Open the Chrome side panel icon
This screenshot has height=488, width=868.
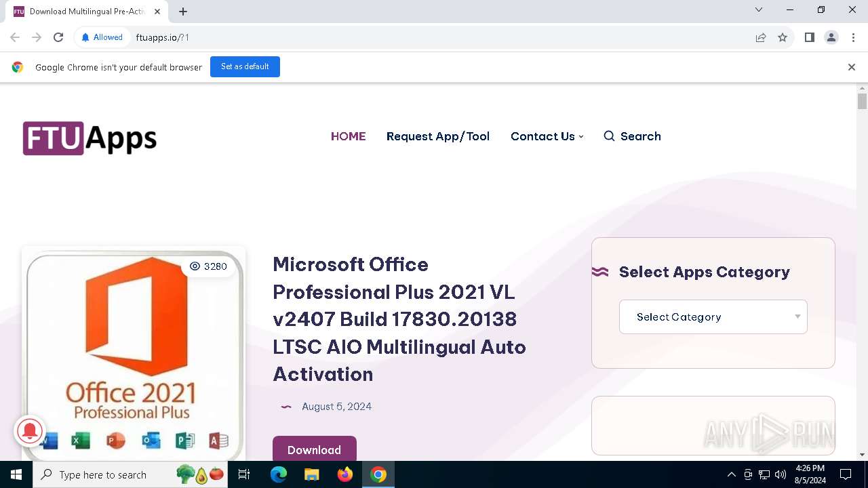(x=810, y=37)
